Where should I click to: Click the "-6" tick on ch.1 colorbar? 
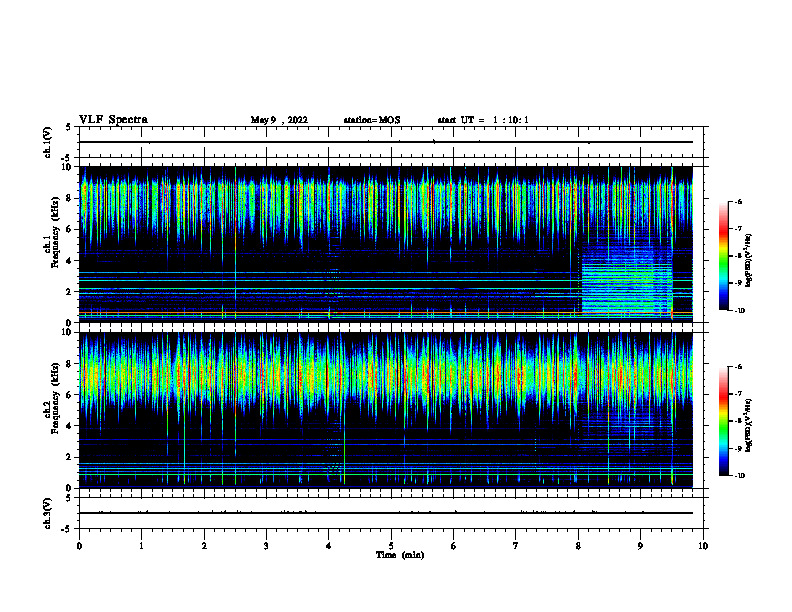click(x=738, y=201)
